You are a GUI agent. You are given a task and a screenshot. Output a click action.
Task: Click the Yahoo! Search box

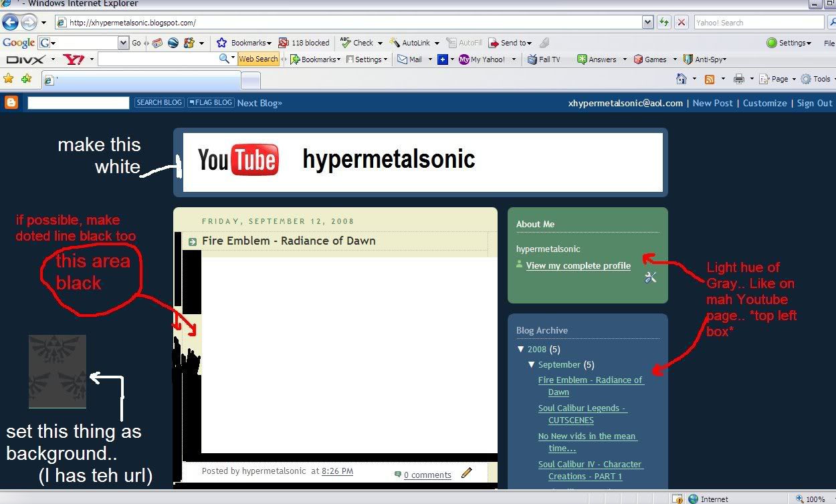(759, 22)
